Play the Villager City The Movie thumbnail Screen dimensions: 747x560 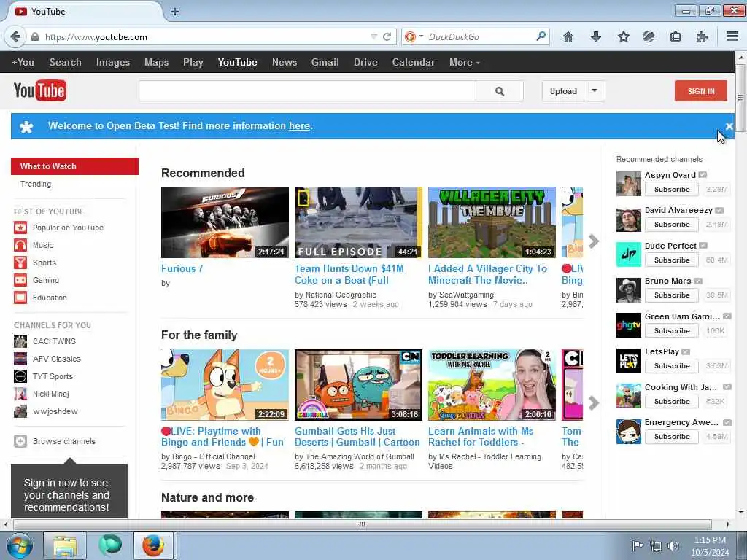492,222
